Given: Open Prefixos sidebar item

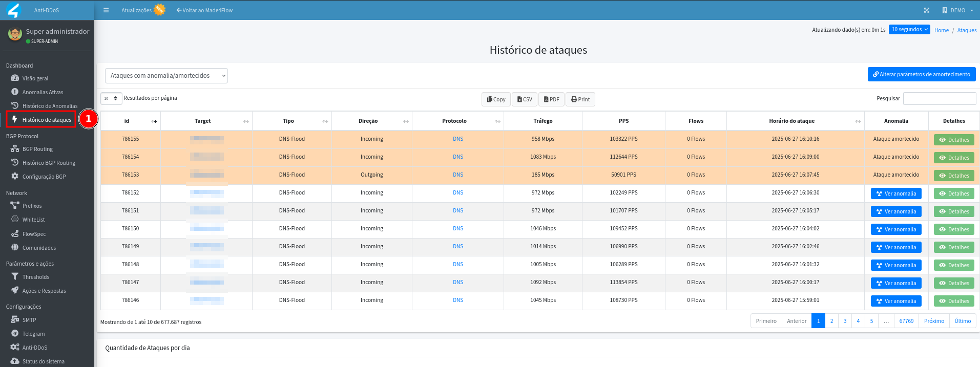Looking at the screenshot, I should (x=32, y=206).
